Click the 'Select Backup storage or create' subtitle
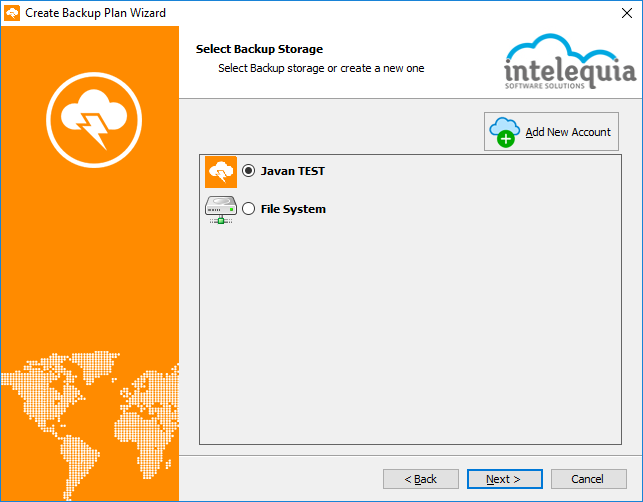The image size is (643, 502). point(321,68)
